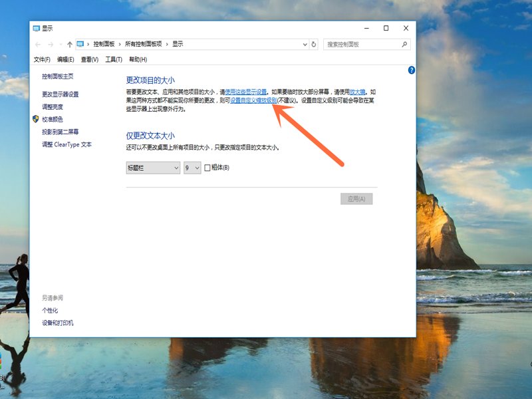532x399 pixels.
Task: Open the 查看(V) menu
Action: pos(90,59)
